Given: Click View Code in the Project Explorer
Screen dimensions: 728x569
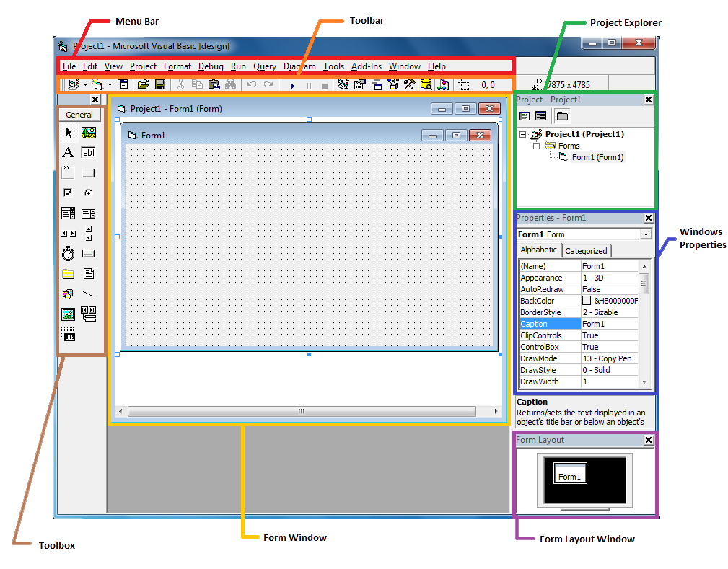Looking at the screenshot, I should [525, 116].
